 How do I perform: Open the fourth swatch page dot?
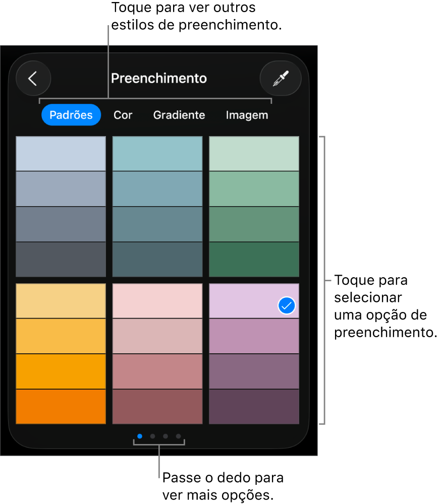[178, 436]
